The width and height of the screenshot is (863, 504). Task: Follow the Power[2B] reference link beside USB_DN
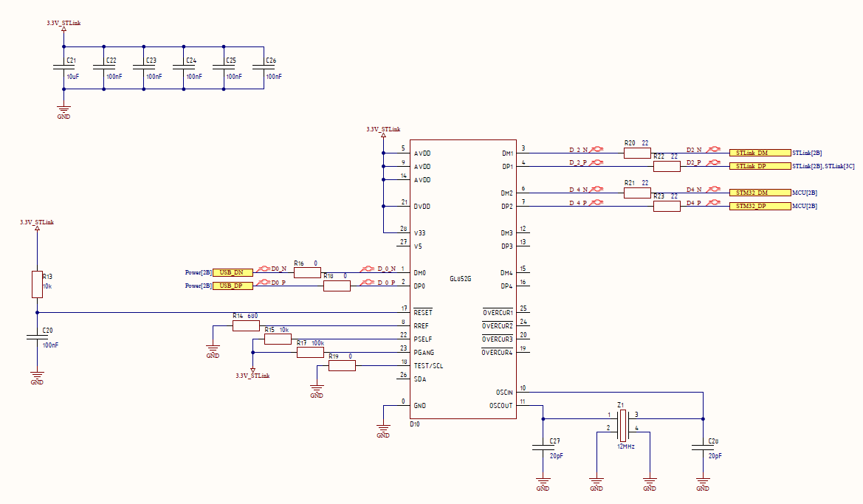coord(198,272)
